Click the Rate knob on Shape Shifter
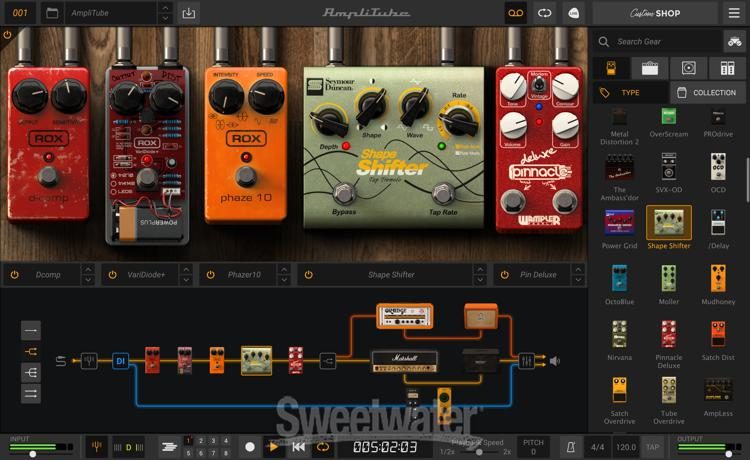This screenshot has height=460, width=750. (458, 120)
